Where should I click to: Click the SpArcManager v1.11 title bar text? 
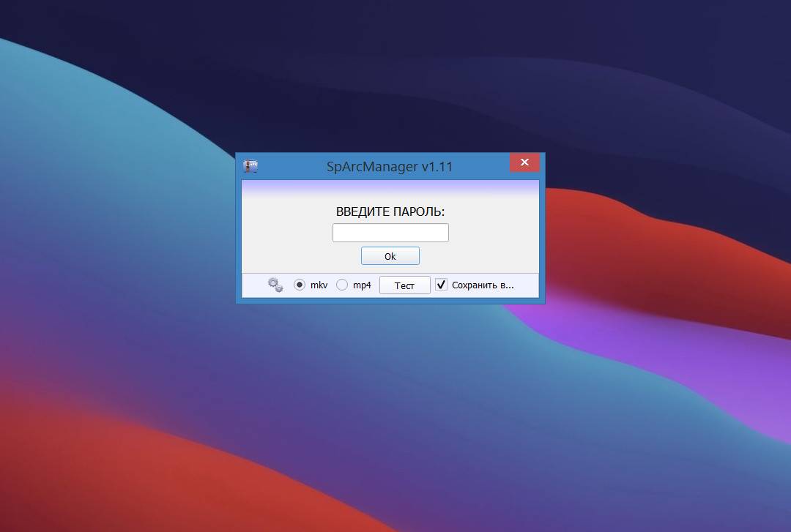[390, 166]
